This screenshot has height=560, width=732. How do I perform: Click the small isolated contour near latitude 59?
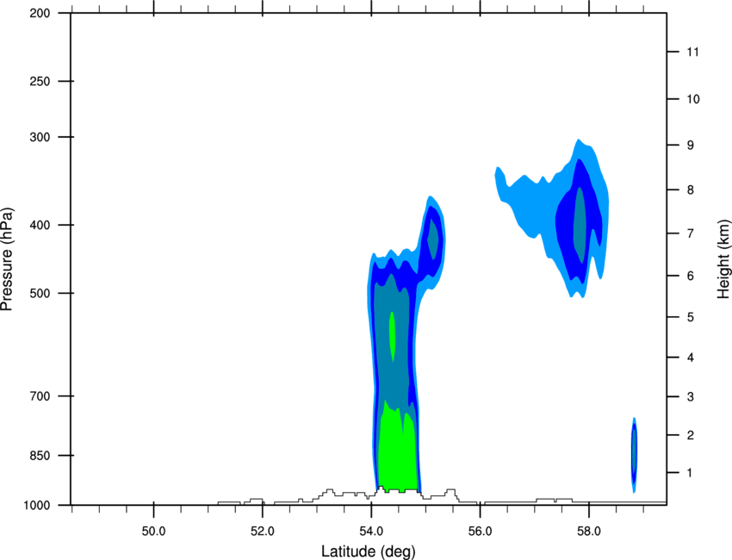tap(634, 455)
